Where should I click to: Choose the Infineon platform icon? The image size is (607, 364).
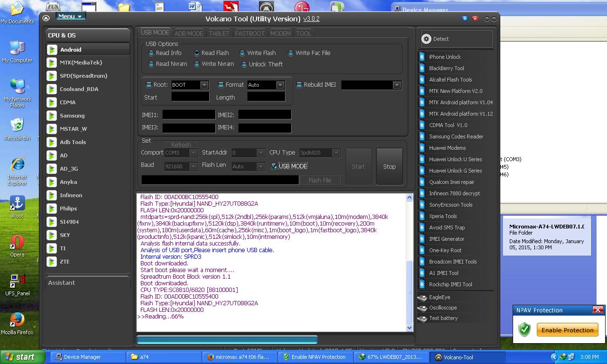(x=52, y=195)
